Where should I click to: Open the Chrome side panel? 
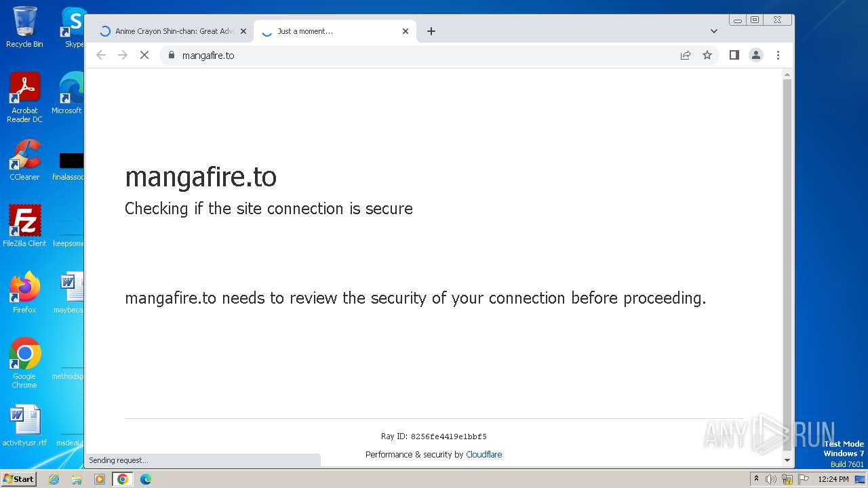pos(734,55)
